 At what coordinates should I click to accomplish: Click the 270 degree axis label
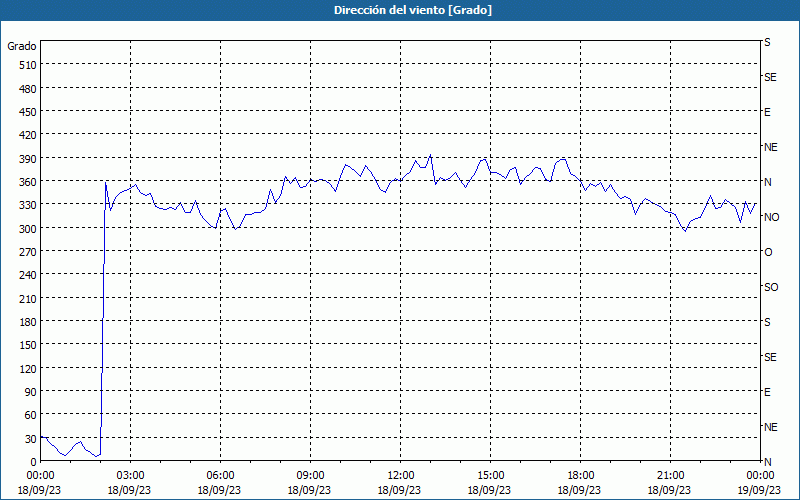(28, 252)
